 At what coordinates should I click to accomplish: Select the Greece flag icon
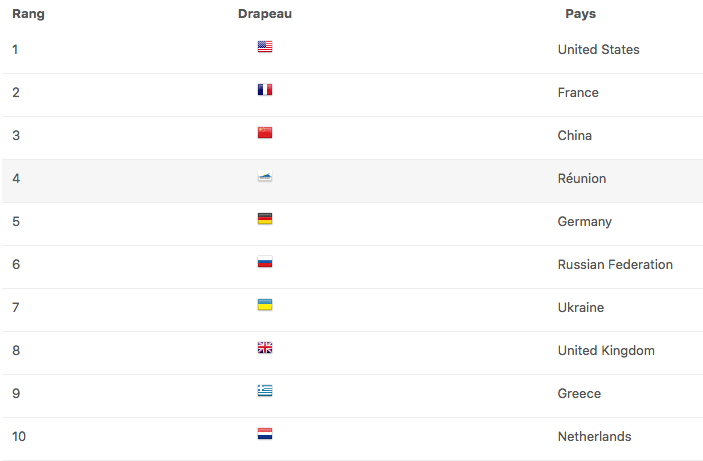click(x=265, y=391)
